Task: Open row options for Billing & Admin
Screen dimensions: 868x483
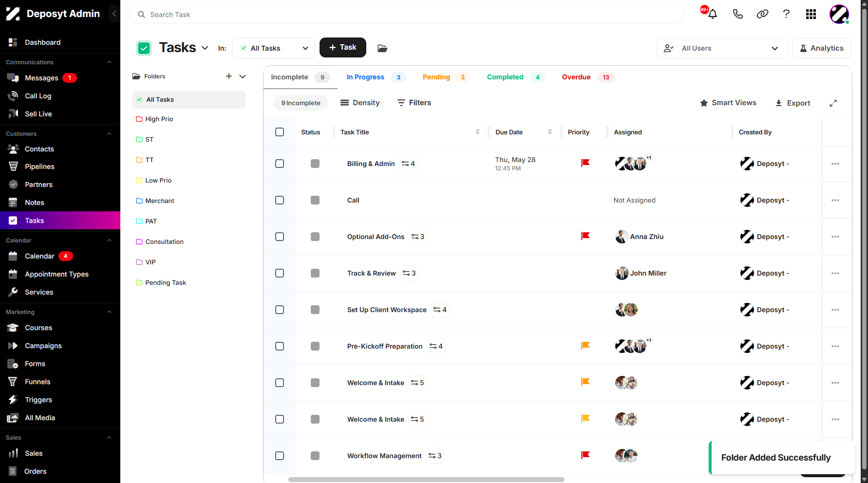Action: coord(835,164)
